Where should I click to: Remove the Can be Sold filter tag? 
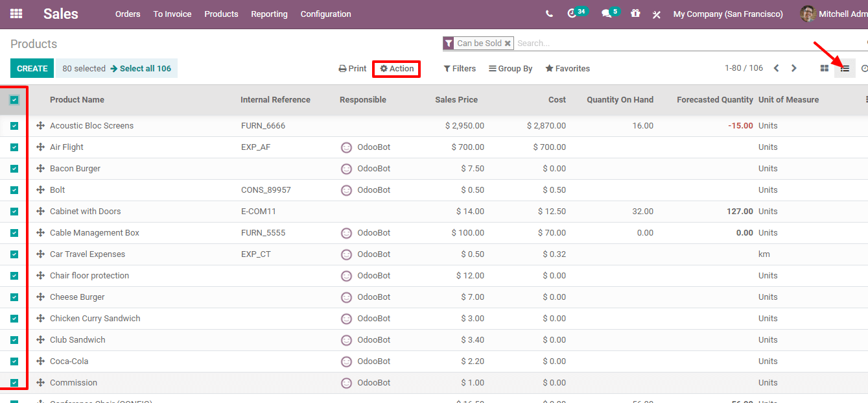click(x=508, y=43)
